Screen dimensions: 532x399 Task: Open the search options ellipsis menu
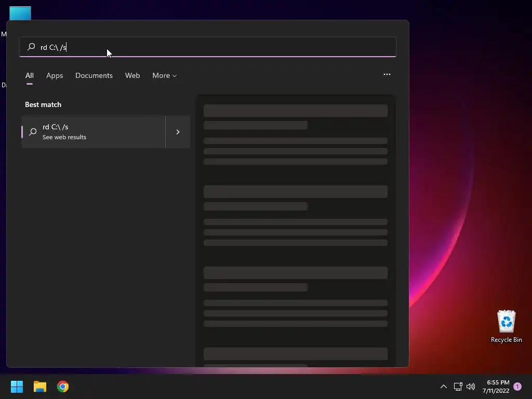(387, 74)
